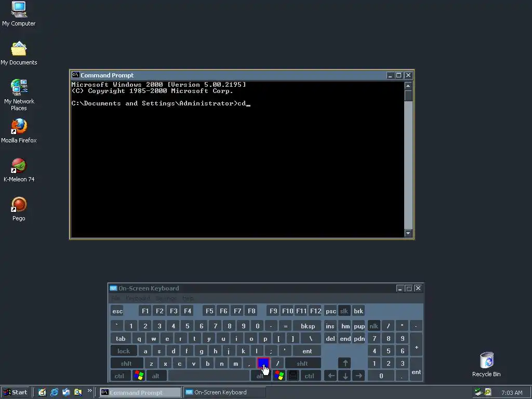Click Command Prompt scroll down arrow
The height and width of the screenshot is (399, 532).
tap(408, 233)
